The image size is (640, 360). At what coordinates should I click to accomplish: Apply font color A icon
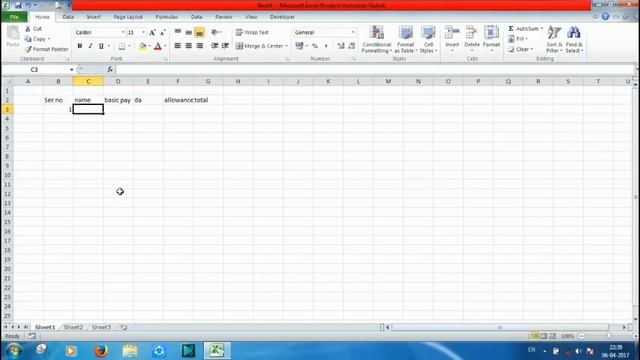click(158, 46)
